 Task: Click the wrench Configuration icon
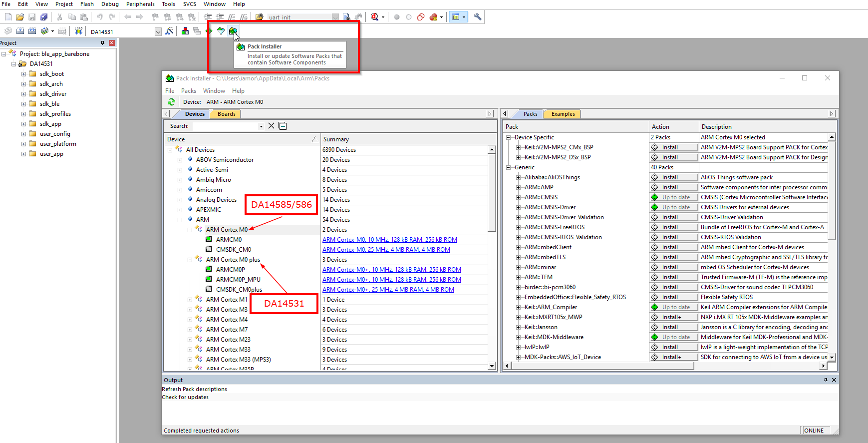click(478, 17)
